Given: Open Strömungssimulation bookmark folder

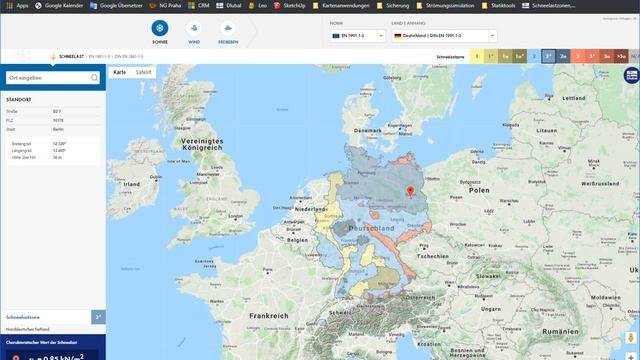Looking at the screenshot, I should point(445,6).
